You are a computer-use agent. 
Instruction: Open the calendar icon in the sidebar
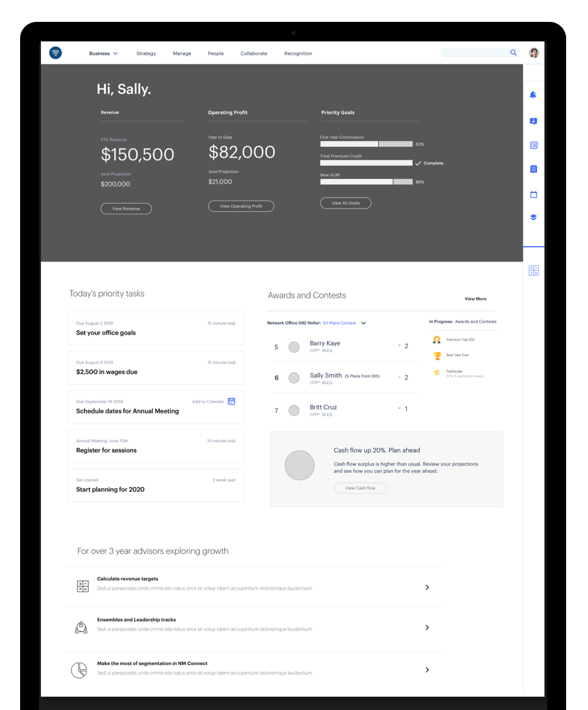(x=533, y=194)
